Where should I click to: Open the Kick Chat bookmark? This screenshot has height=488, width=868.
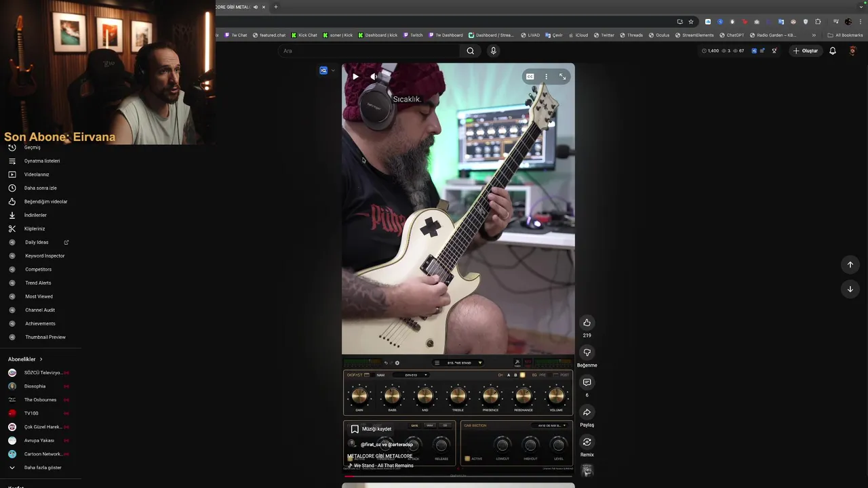(x=304, y=35)
